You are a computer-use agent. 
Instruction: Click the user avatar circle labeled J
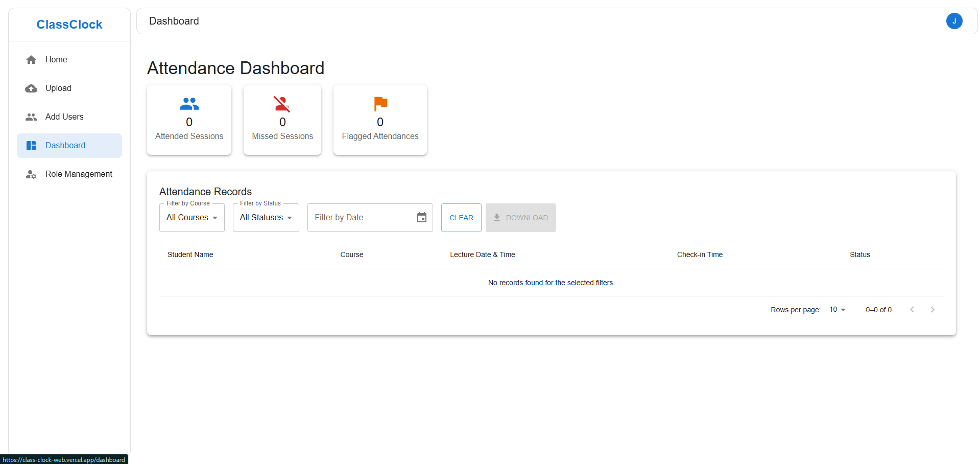click(x=954, y=21)
